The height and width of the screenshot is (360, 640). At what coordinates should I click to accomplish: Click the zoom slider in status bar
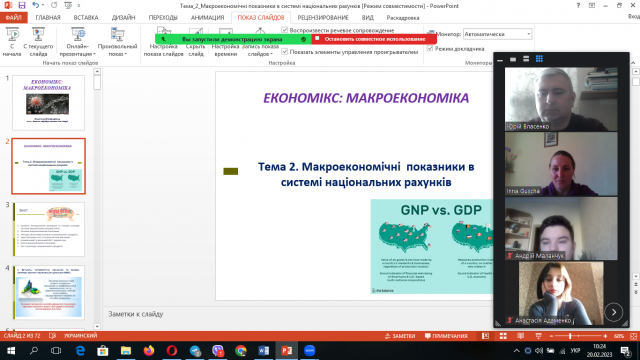click(x=578, y=336)
